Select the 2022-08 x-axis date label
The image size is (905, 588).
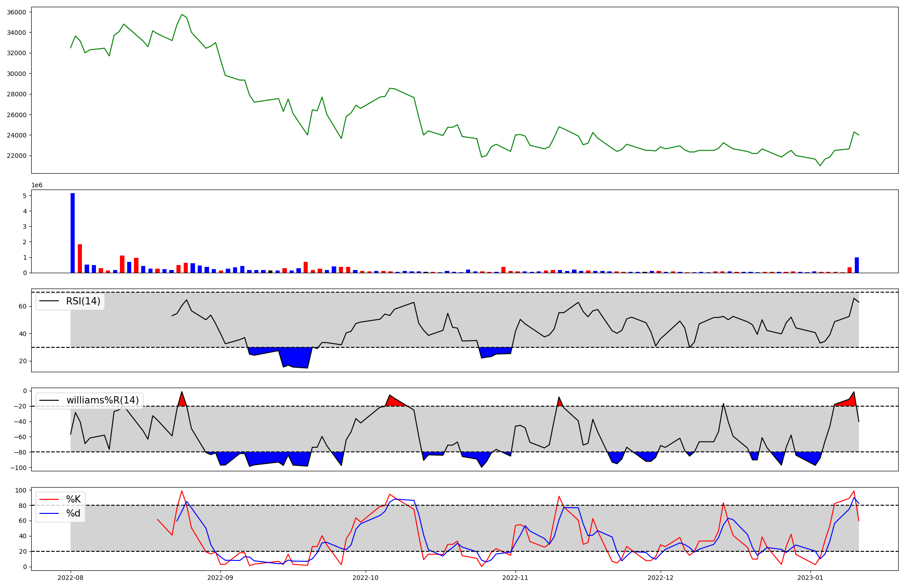point(71,578)
